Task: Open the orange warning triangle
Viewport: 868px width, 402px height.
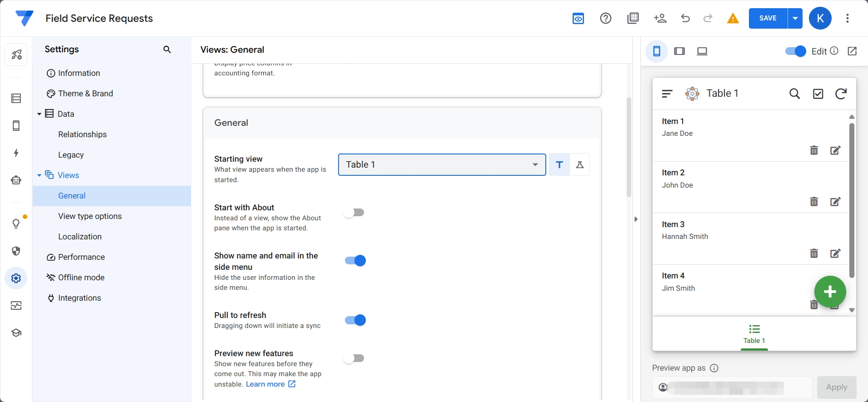Action: pos(733,18)
